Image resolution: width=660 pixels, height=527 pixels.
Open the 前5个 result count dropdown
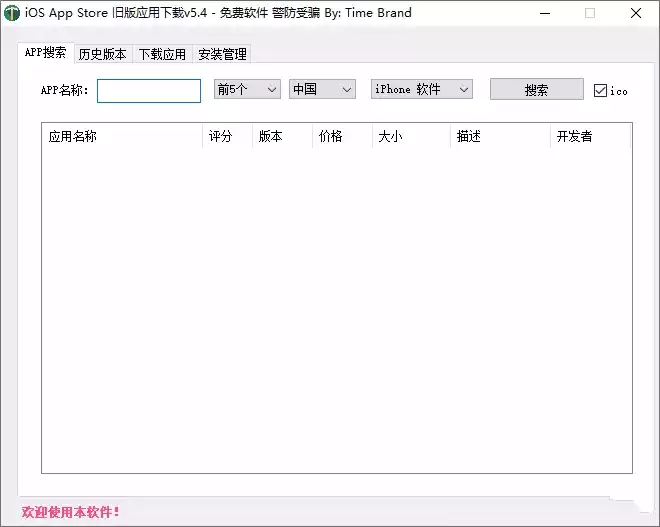(247, 89)
